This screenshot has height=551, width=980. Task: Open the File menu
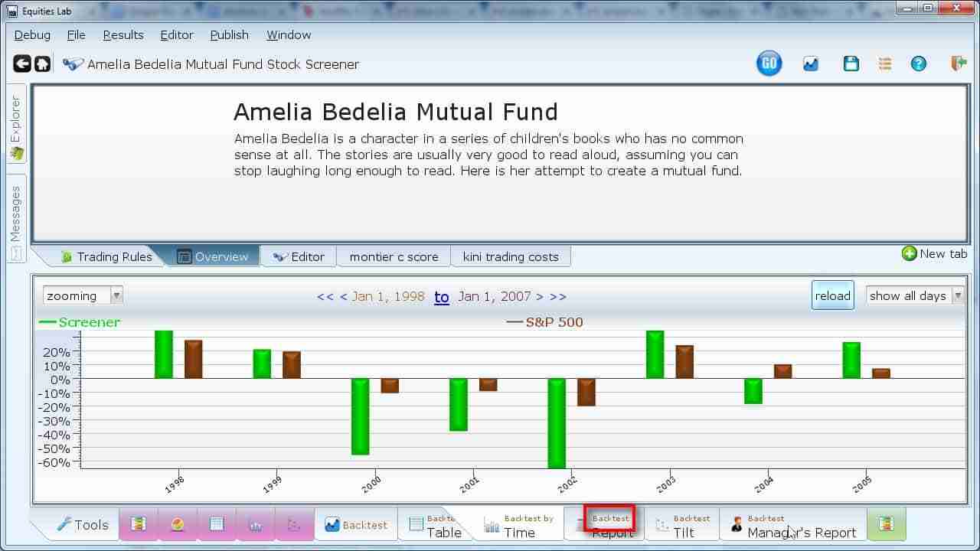pos(76,35)
